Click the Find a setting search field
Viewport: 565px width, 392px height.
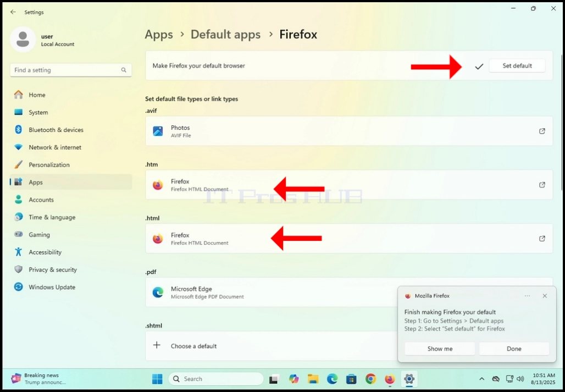[x=71, y=70]
